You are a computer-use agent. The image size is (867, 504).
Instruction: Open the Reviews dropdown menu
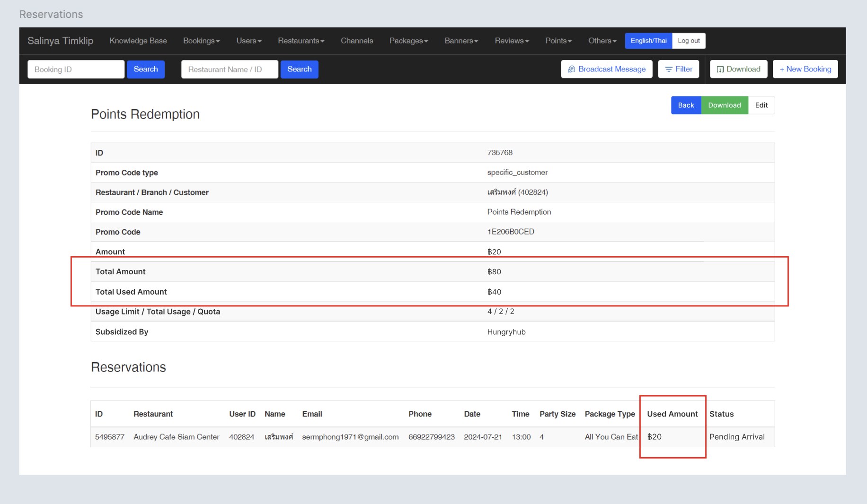pyautogui.click(x=512, y=41)
